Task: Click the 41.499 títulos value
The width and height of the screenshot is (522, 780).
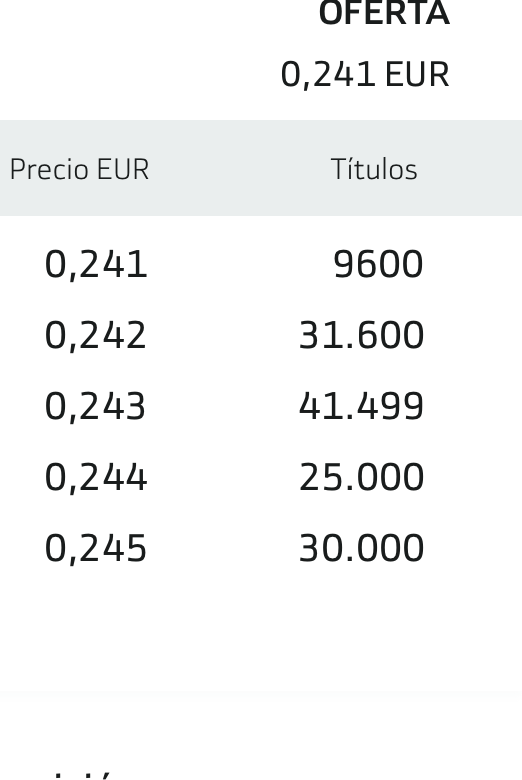Action: coord(361,406)
